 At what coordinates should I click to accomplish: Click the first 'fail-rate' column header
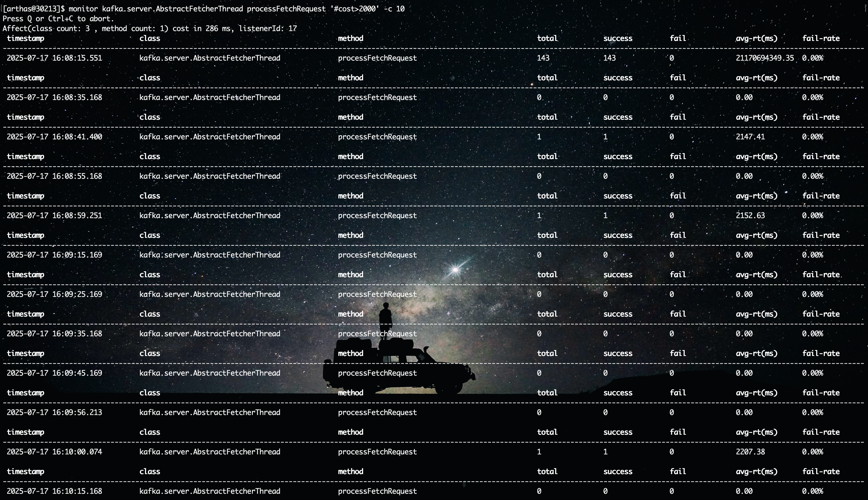[821, 38]
